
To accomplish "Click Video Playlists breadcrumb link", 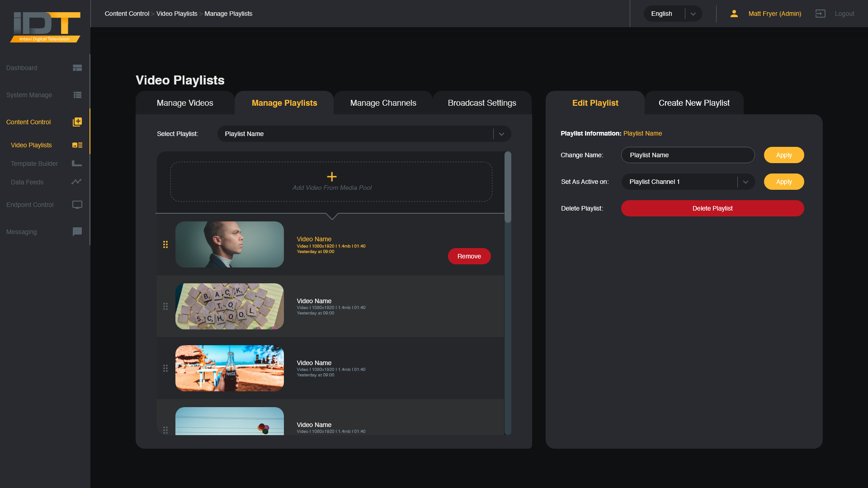I will [x=177, y=14].
